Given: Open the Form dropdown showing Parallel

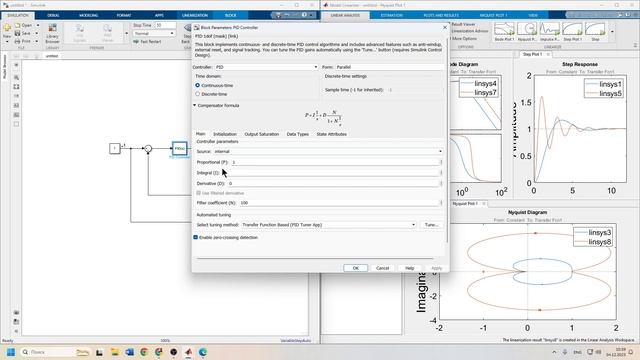Looking at the screenshot, I should pyautogui.click(x=390, y=67).
